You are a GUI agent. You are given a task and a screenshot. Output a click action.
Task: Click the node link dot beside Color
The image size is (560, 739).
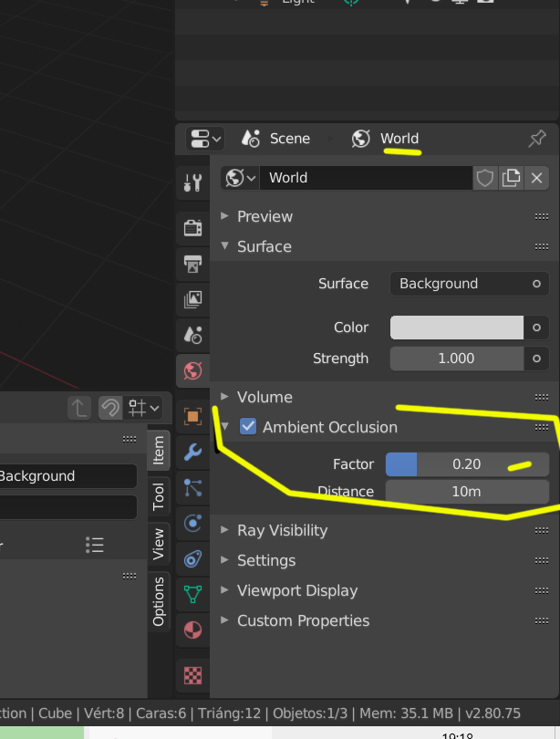pos(536,328)
